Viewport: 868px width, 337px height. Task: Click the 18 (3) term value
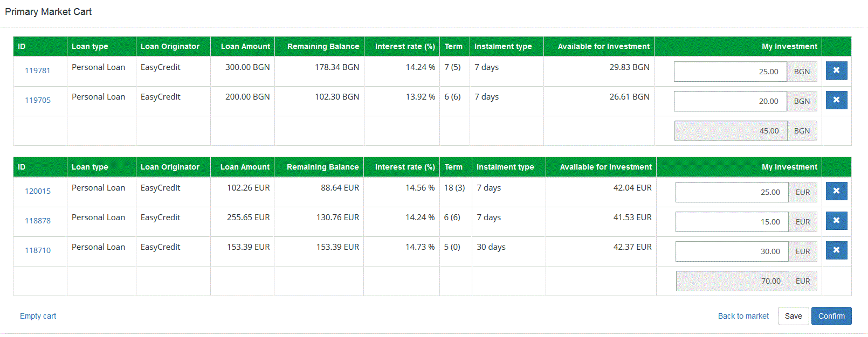pos(454,188)
